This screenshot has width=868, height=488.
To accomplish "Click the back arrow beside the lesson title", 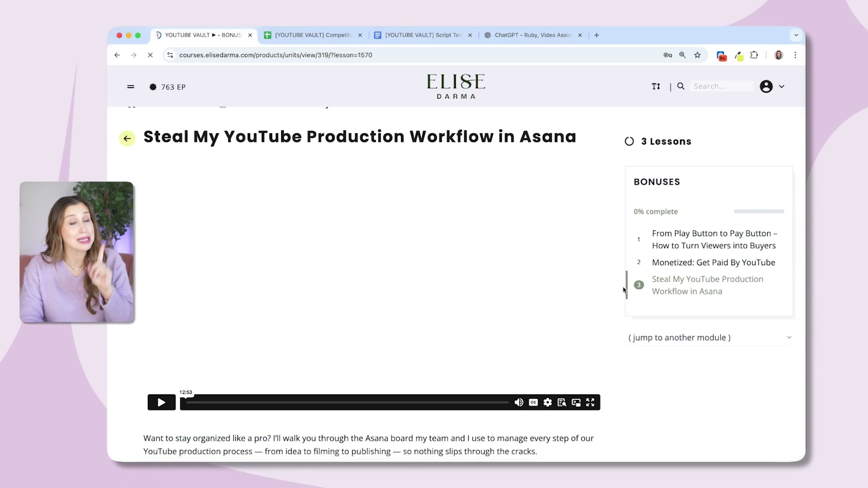I will (127, 138).
